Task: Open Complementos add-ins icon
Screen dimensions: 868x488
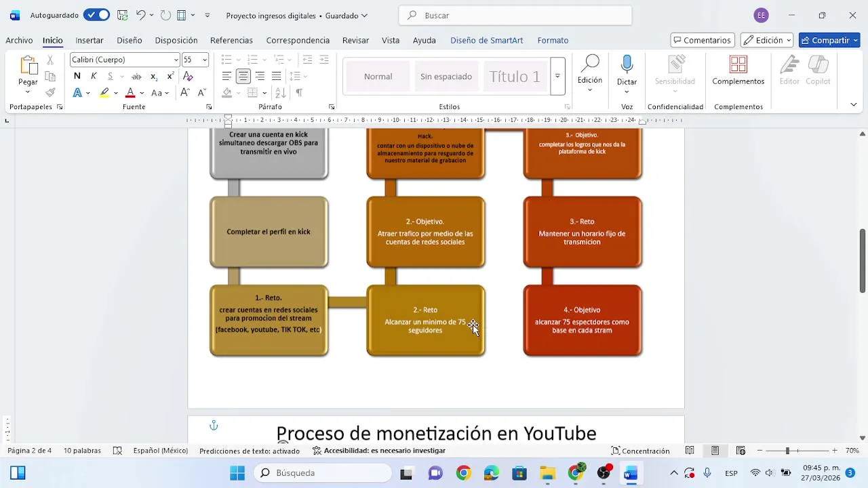Action: [x=738, y=64]
